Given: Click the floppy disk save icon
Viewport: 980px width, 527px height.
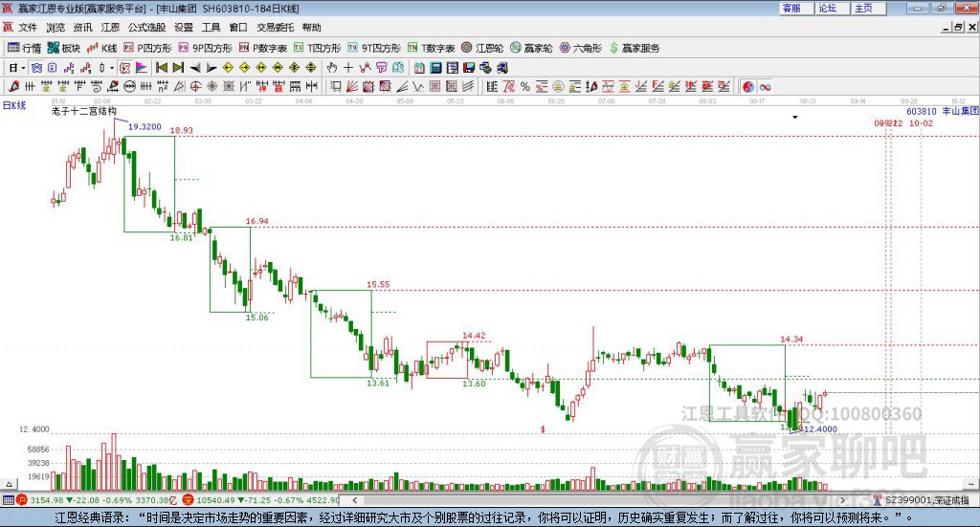Looking at the screenshot, I should tap(469, 68).
